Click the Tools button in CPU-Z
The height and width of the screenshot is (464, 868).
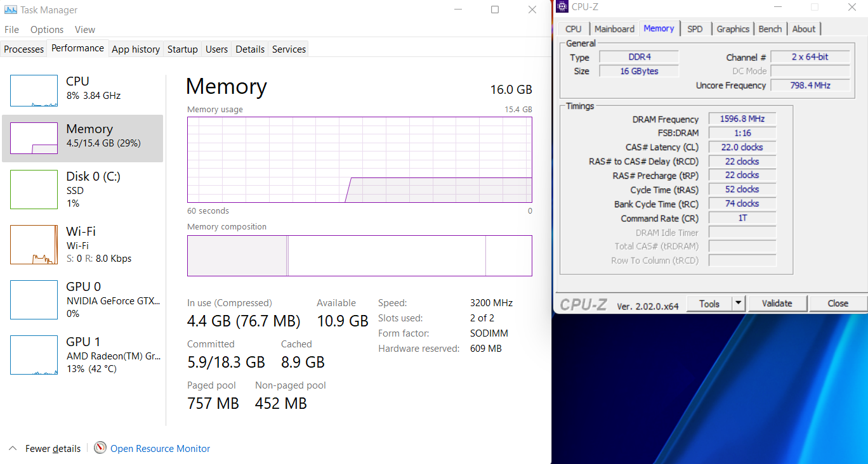[709, 304]
